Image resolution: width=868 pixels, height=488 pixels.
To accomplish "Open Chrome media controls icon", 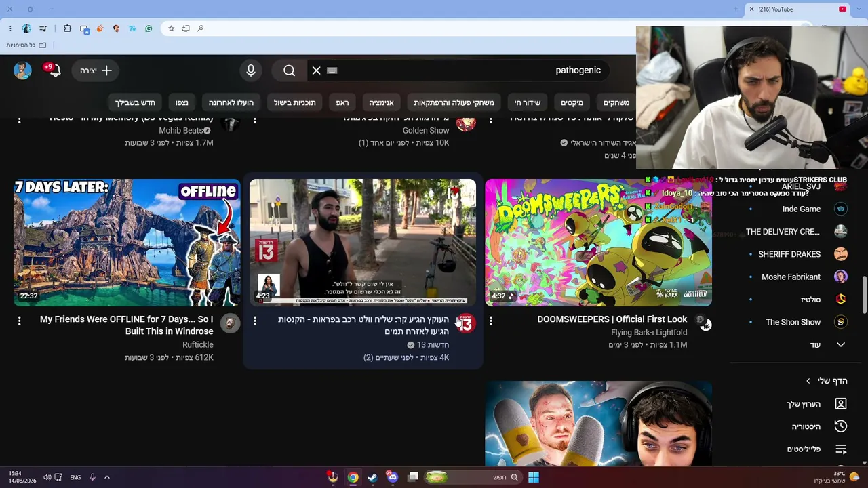I will [43, 28].
